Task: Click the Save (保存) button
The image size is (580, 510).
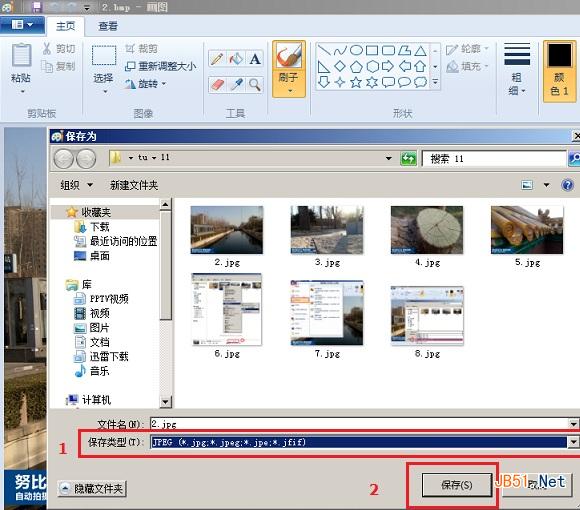Action: (x=457, y=485)
